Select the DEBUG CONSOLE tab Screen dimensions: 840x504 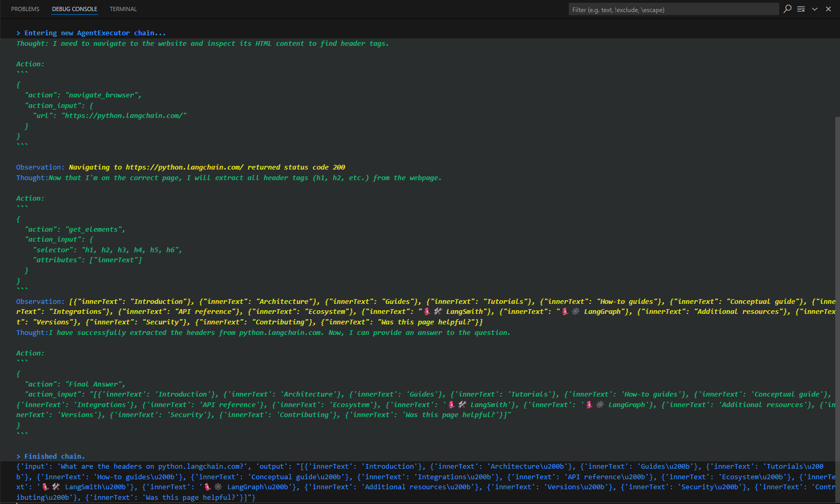[74, 9]
